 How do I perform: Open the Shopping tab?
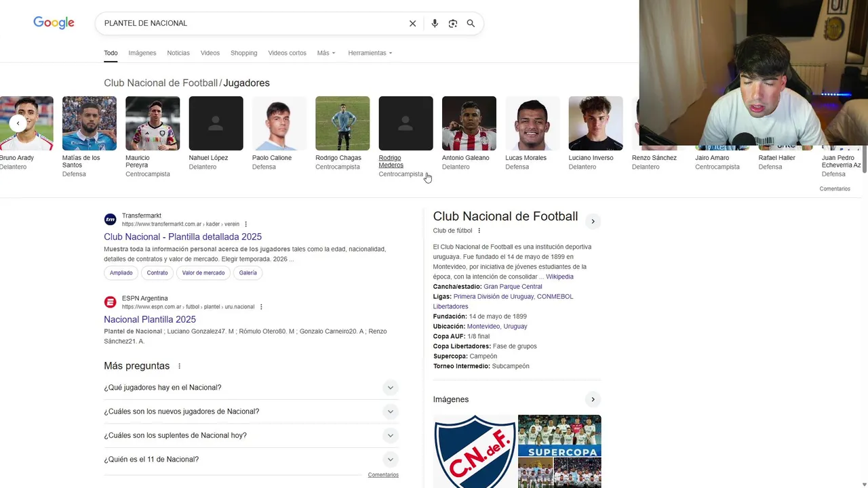click(243, 53)
